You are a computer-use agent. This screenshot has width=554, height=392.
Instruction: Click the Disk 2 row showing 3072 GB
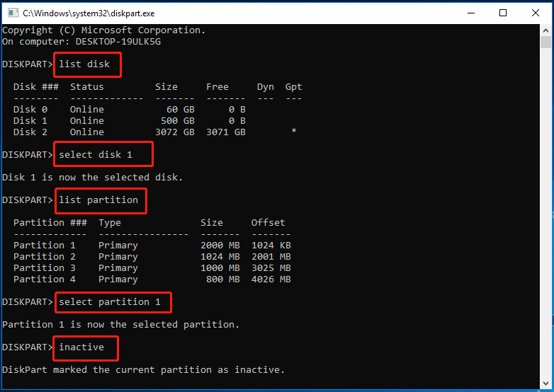point(128,132)
